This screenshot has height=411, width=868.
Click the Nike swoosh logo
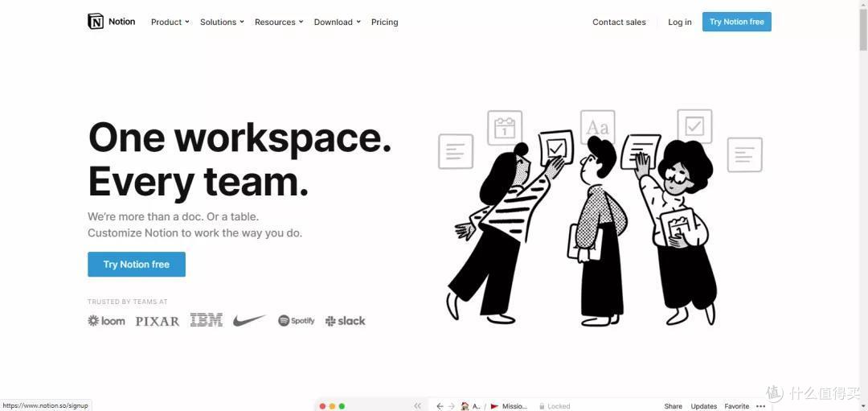click(x=249, y=321)
